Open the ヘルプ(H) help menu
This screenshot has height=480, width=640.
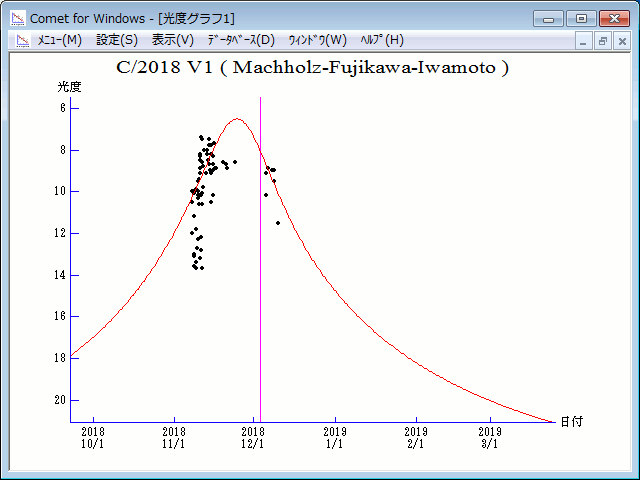click(x=381, y=40)
